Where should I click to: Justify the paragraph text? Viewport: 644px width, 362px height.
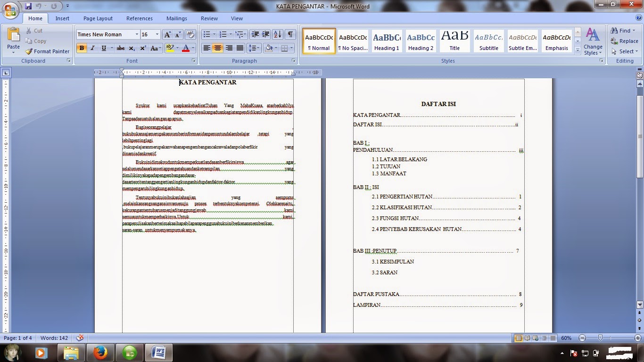(x=240, y=48)
